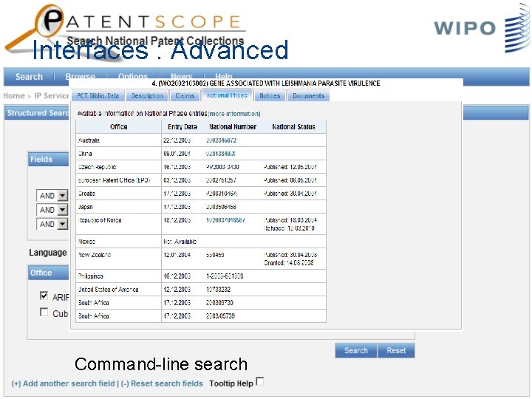
Task: Click national number 2003/09739
Action: (220, 316)
